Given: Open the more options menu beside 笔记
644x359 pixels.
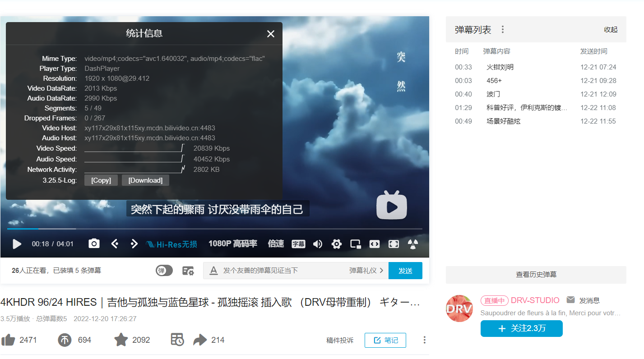Looking at the screenshot, I should click(x=423, y=340).
